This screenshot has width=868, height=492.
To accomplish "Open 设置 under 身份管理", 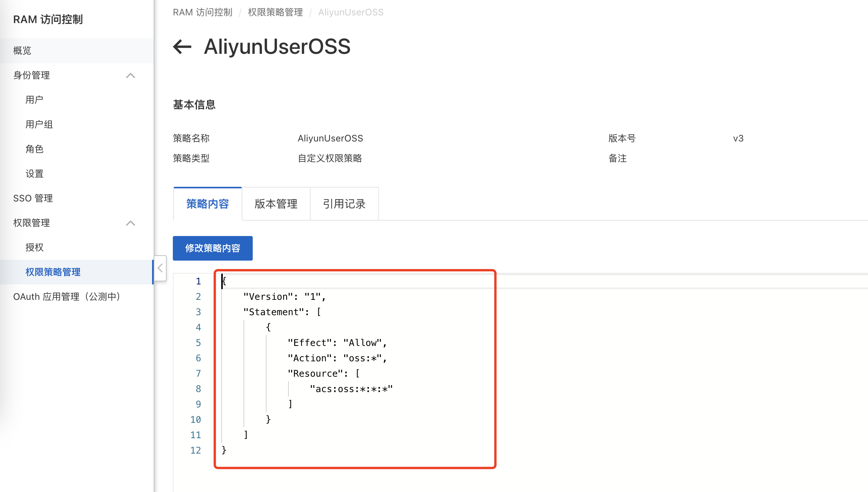I will (35, 174).
